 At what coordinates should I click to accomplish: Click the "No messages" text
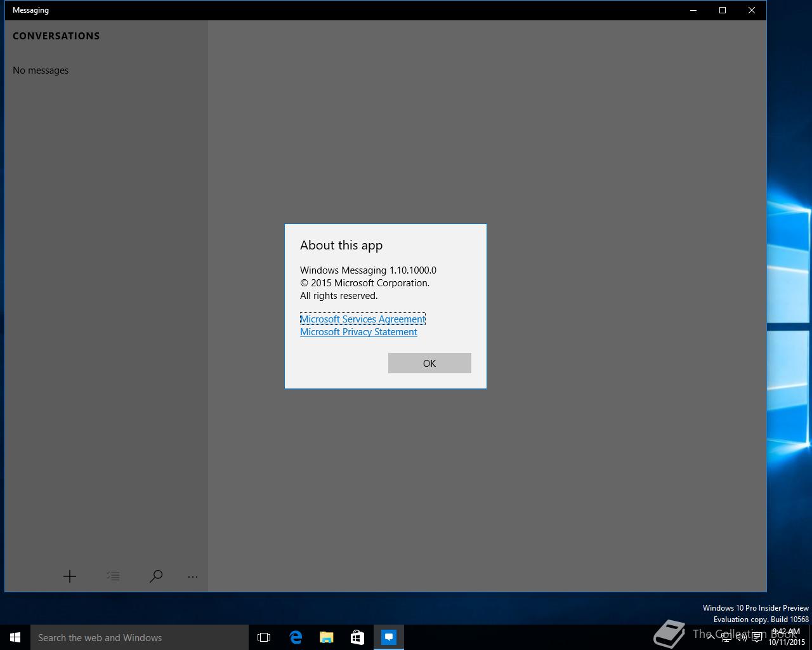click(x=41, y=70)
